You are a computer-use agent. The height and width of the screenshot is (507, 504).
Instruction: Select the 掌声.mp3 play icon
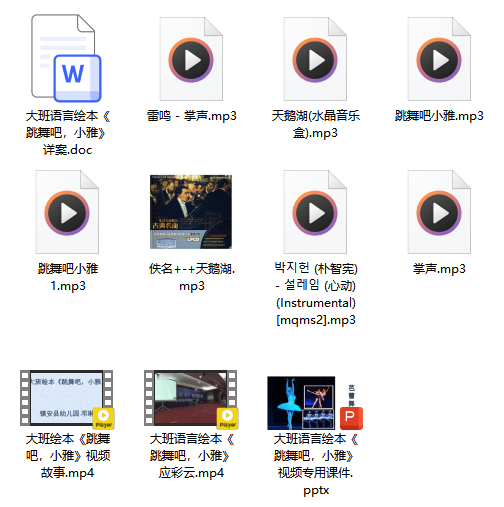tap(439, 213)
